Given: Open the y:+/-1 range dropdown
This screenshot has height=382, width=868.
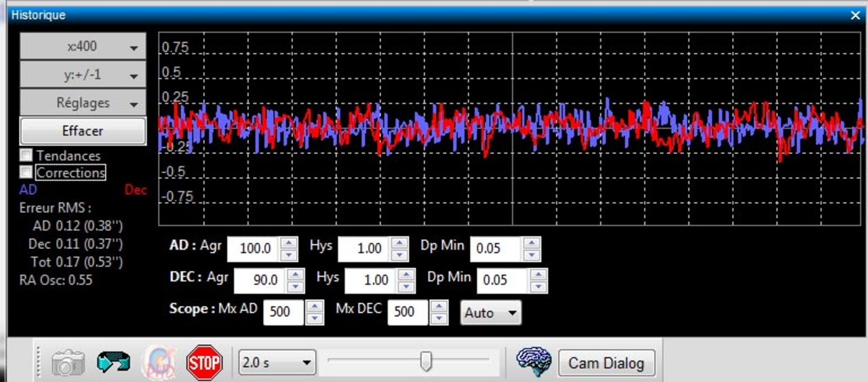Looking at the screenshot, I should pos(83,75).
